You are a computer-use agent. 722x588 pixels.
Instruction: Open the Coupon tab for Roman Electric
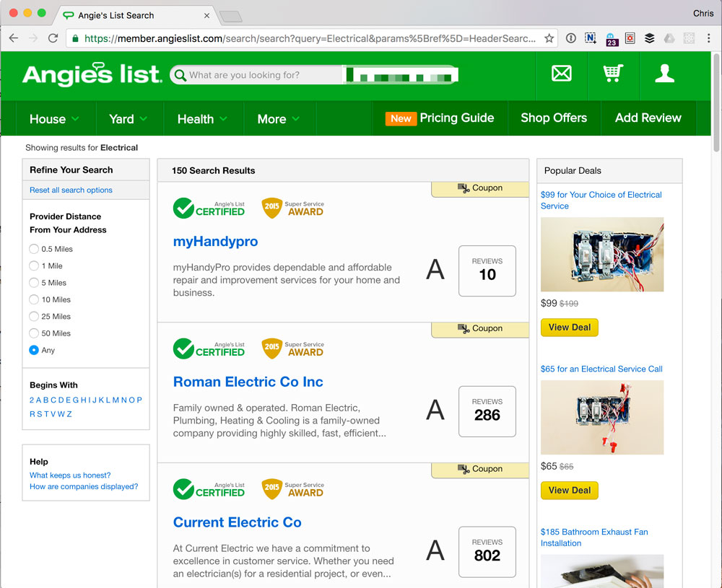tap(480, 330)
